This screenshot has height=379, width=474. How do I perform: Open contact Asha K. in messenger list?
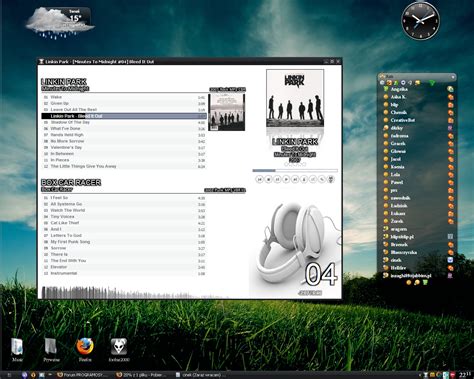tap(398, 97)
